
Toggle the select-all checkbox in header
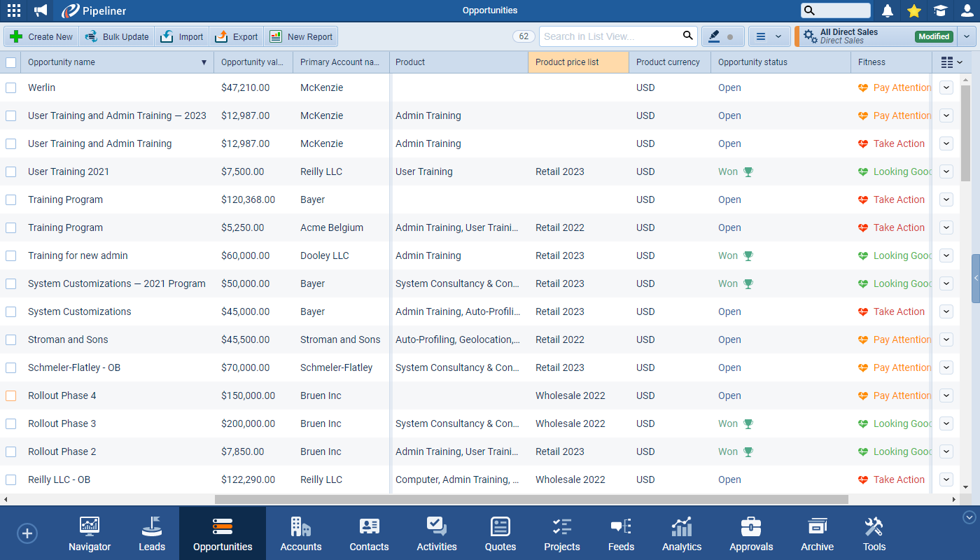tap(11, 62)
